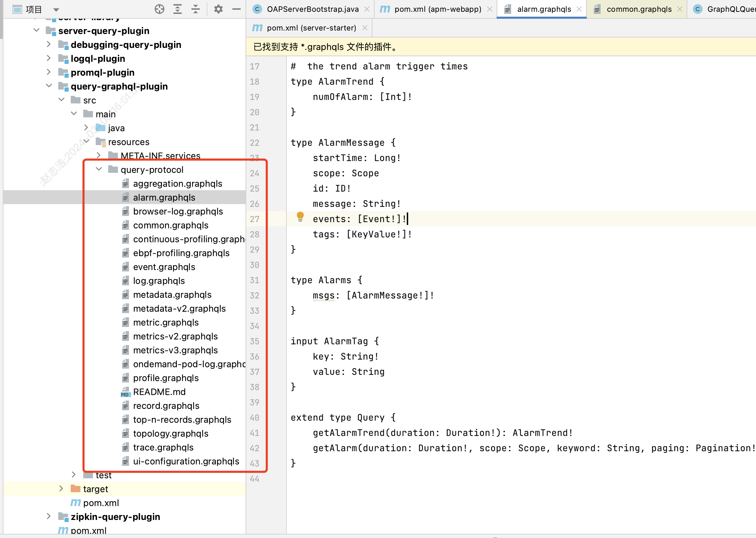Click the line 27 number in gutter
The height and width of the screenshot is (538, 756).
point(255,219)
